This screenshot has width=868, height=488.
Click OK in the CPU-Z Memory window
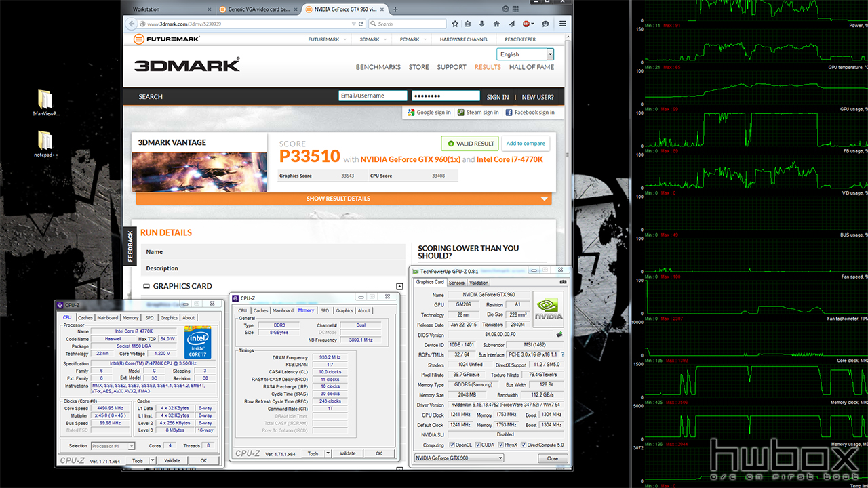coord(378,453)
